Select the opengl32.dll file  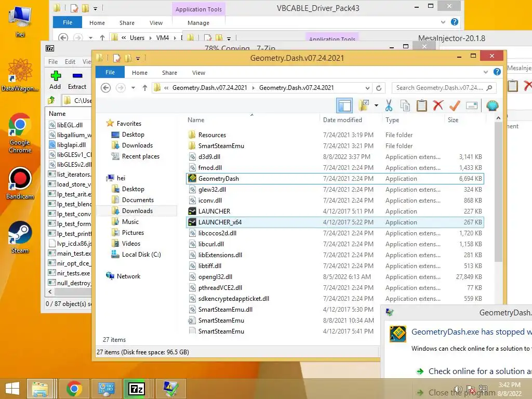(x=335, y=277)
